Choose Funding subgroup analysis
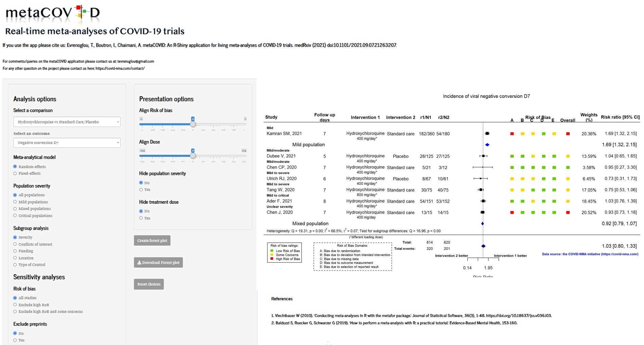644x345 pixels. 15,251
